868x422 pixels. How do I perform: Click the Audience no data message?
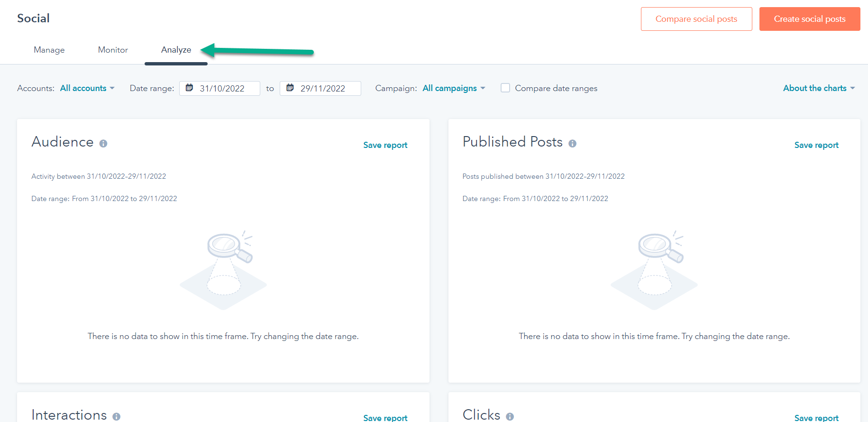(223, 336)
